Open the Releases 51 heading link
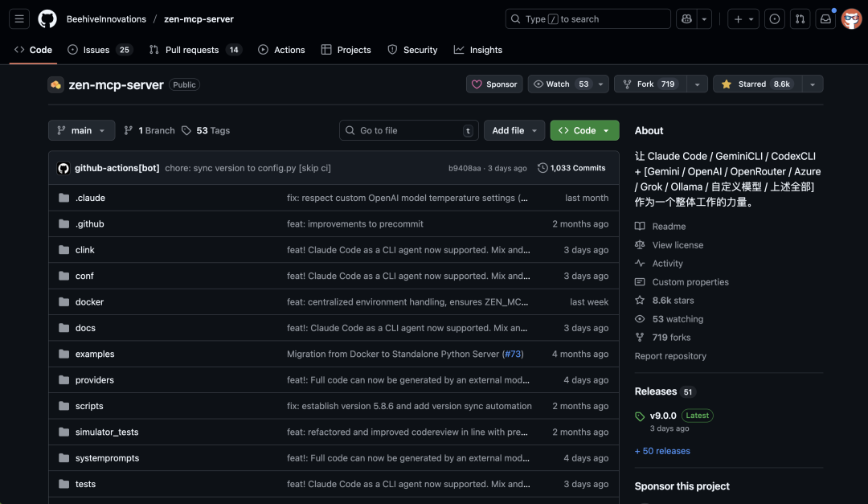Viewport: 868px width, 504px height. coord(665,391)
